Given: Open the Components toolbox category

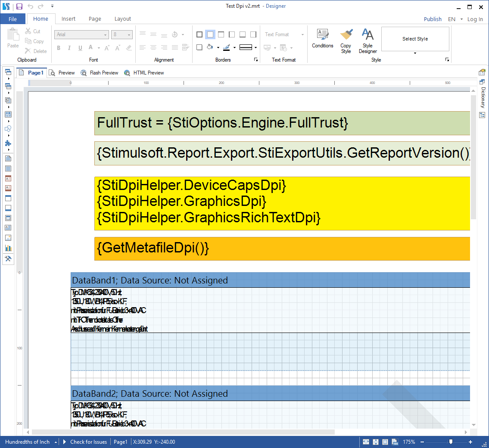Looking at the screenshot, I should click(8, 100).
